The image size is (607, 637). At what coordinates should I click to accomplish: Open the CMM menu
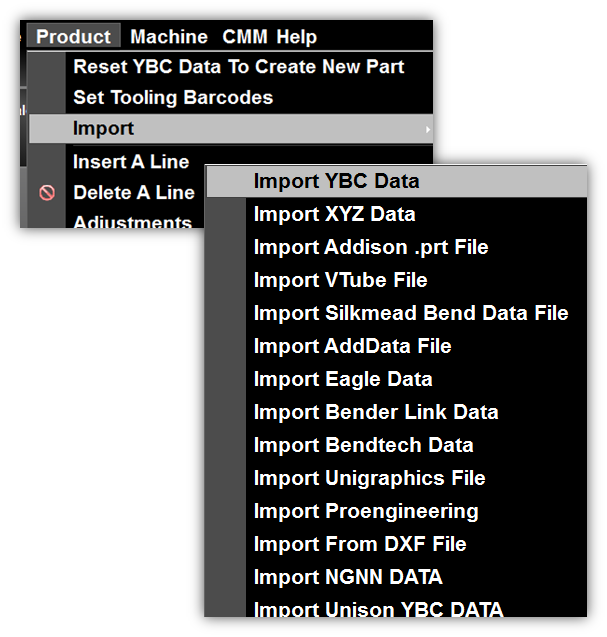pos(246,37)
